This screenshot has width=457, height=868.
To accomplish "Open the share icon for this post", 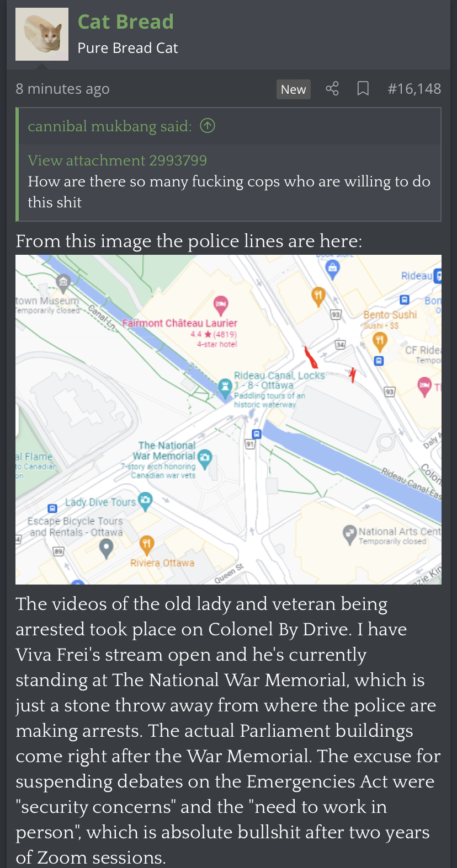I will (x=332, y=89).
